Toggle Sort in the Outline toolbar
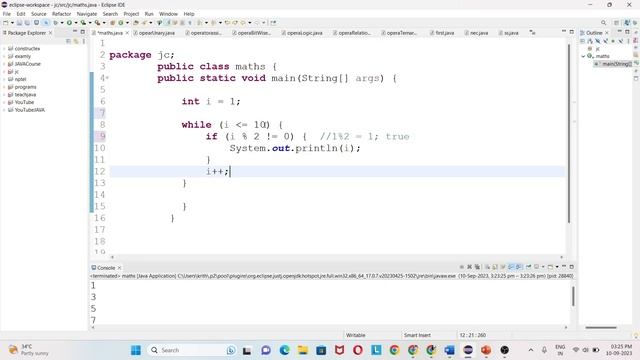640x360 pixels. [590, 41]
